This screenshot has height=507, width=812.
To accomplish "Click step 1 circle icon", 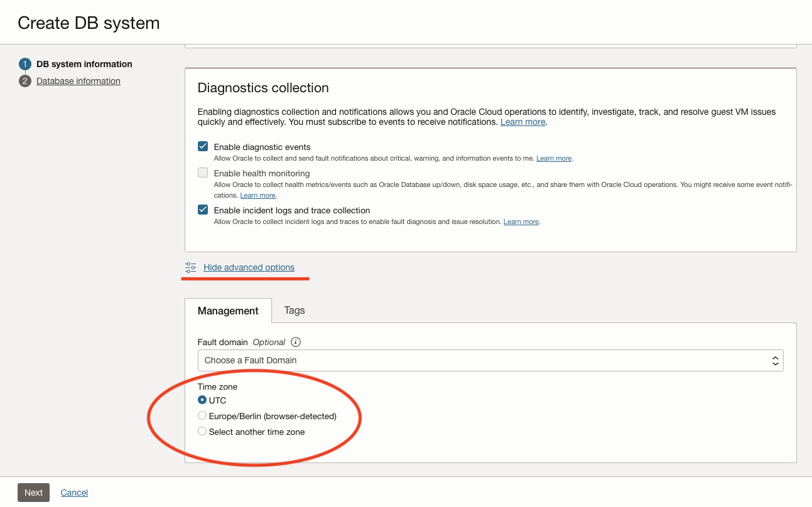I will [25, 64].
